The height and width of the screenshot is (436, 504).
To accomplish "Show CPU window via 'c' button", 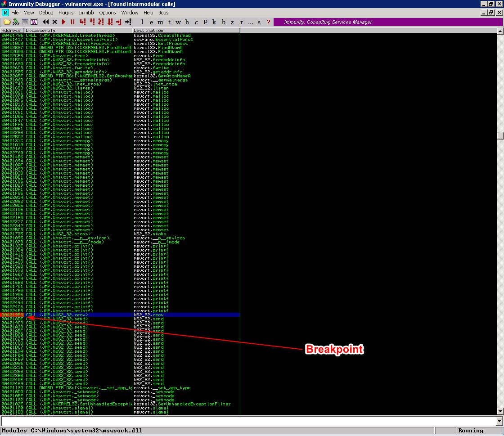I will (x=196, y=22).
